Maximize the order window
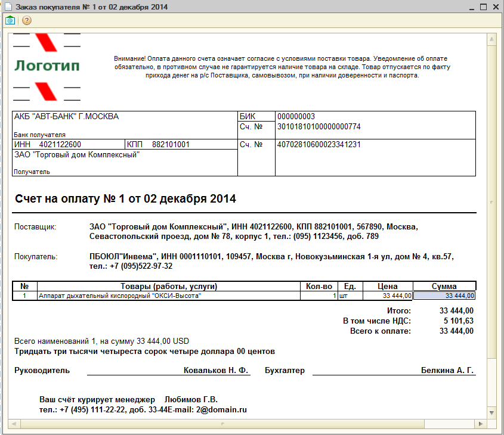The width and height of the screenshot is (504, 435). pyautogui.click(x=483, y=7)
